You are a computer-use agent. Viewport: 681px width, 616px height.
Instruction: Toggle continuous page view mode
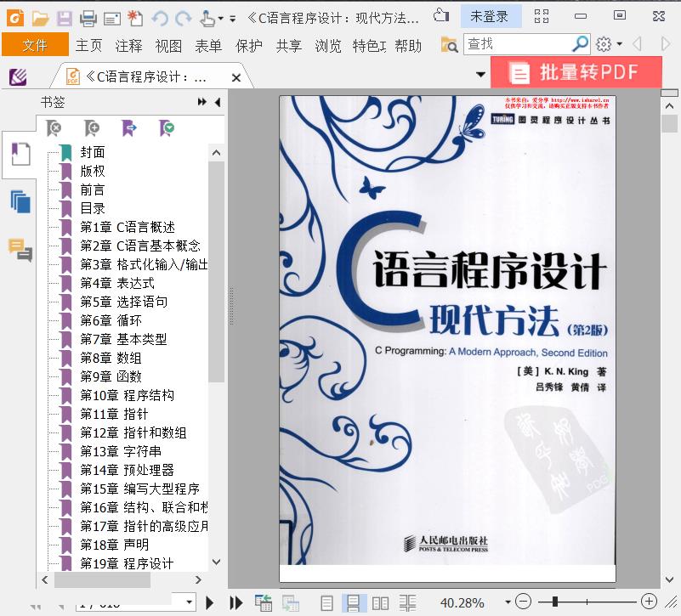(353, 603)
